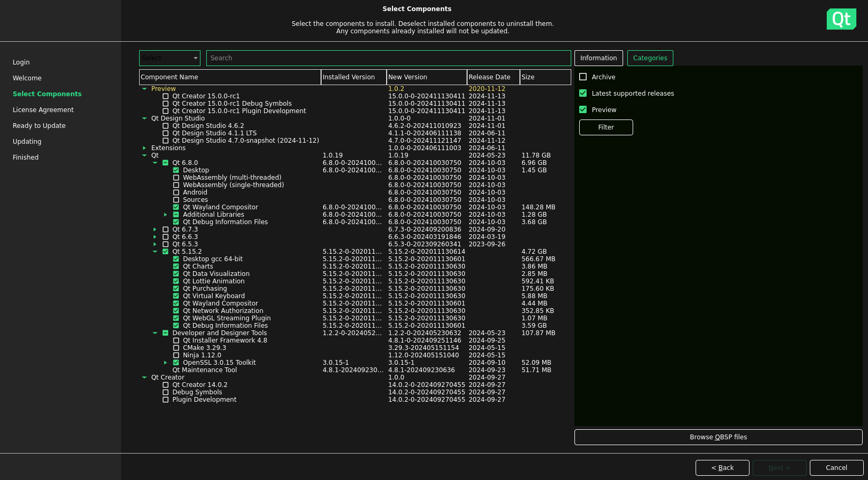Check the Sources component checkbox

pyautogui.click(x=176, y=200)
